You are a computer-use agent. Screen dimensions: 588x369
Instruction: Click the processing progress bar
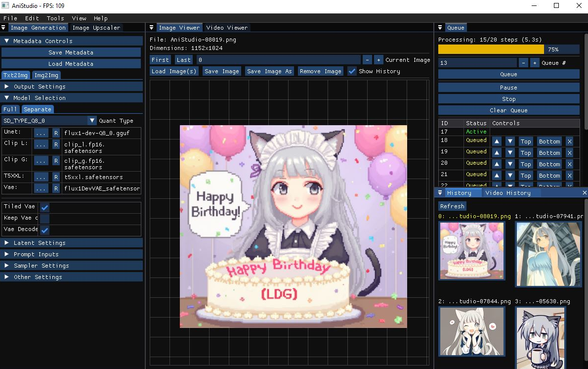(x=508, y=49)
